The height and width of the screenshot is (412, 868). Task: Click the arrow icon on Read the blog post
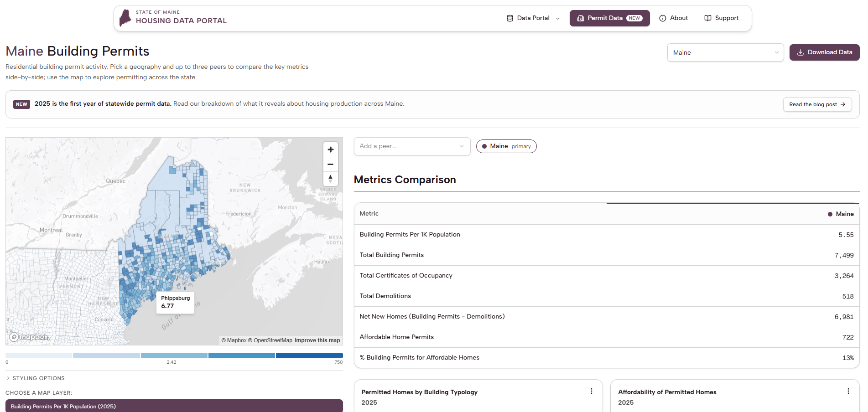[x=843, y=104]
